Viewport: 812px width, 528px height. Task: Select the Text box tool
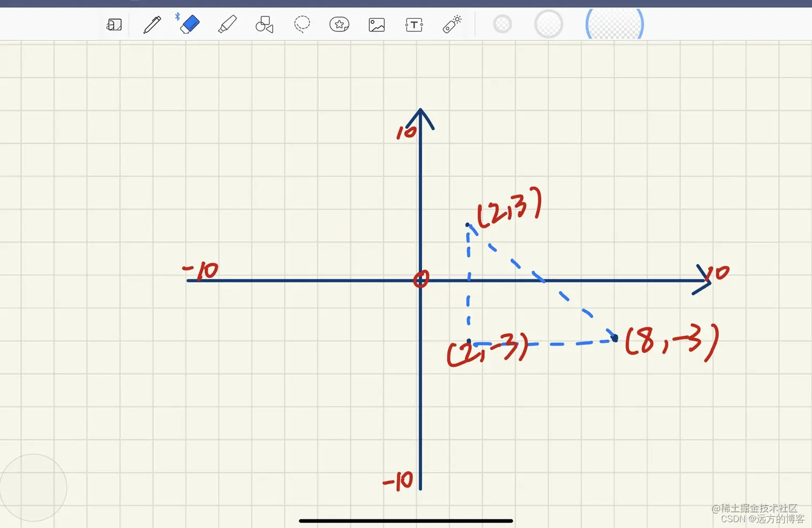click(414, 25)
